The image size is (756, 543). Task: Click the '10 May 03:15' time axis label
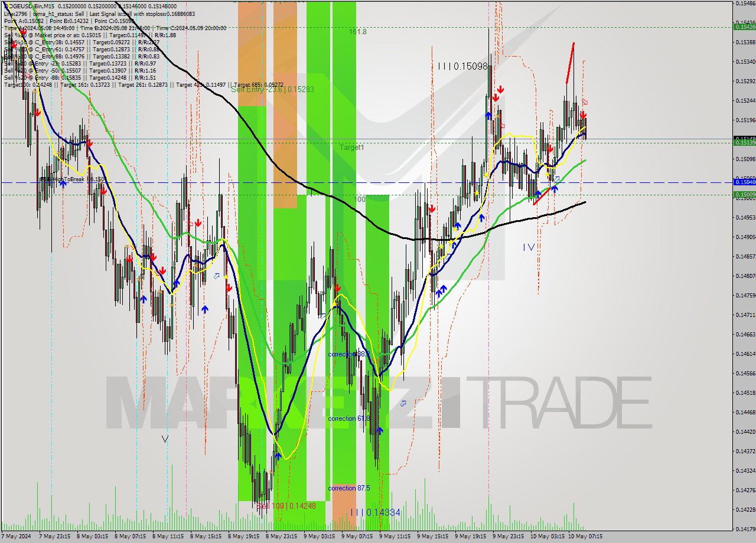click(x=547, y=537)
